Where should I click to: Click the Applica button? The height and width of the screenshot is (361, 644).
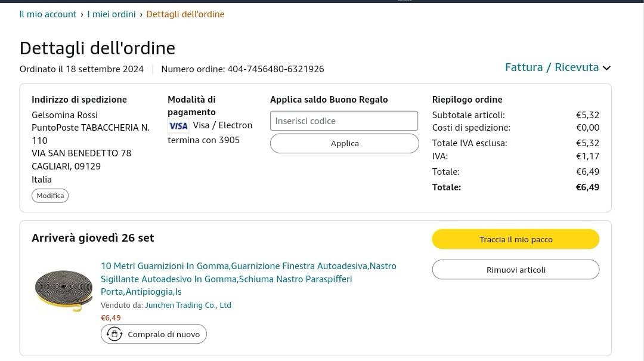coord(345,143)
